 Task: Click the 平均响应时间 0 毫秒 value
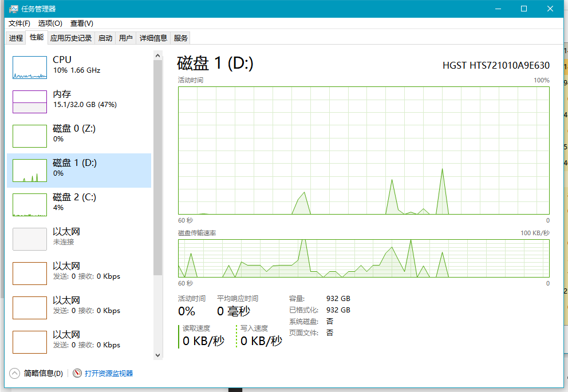(x=233, y=311)
